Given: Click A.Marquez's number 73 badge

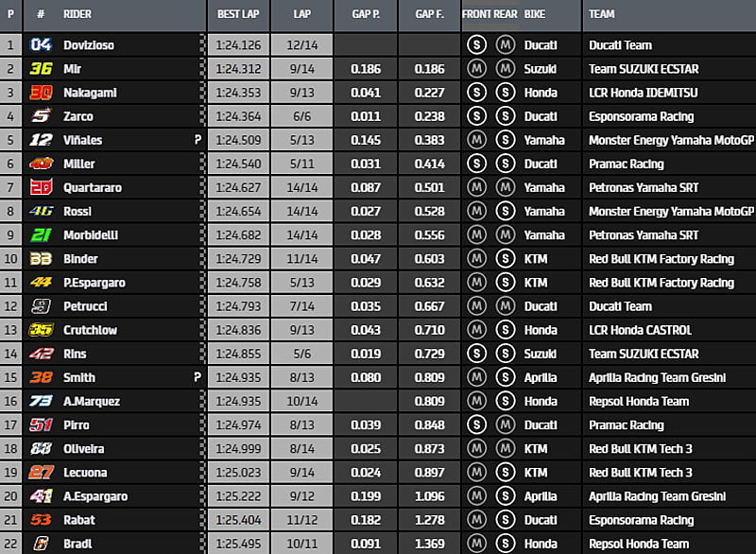Looking at the screenshot, I should [x=41, y=401].
